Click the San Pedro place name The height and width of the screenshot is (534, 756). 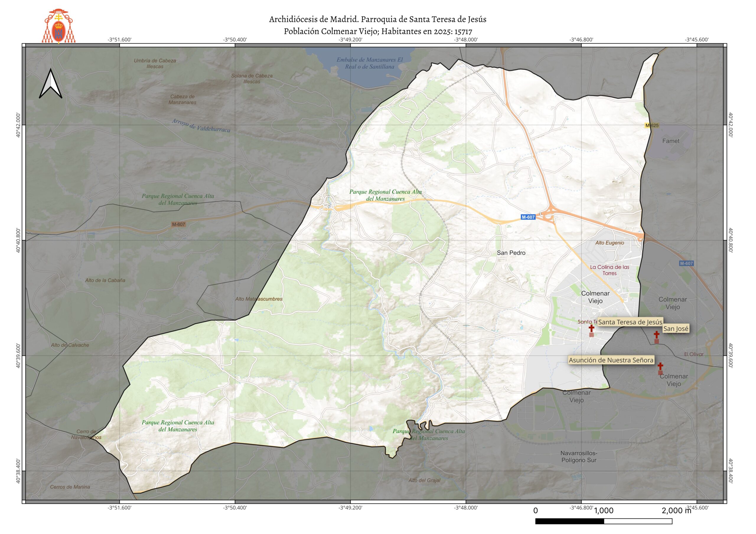pos(511,253)
